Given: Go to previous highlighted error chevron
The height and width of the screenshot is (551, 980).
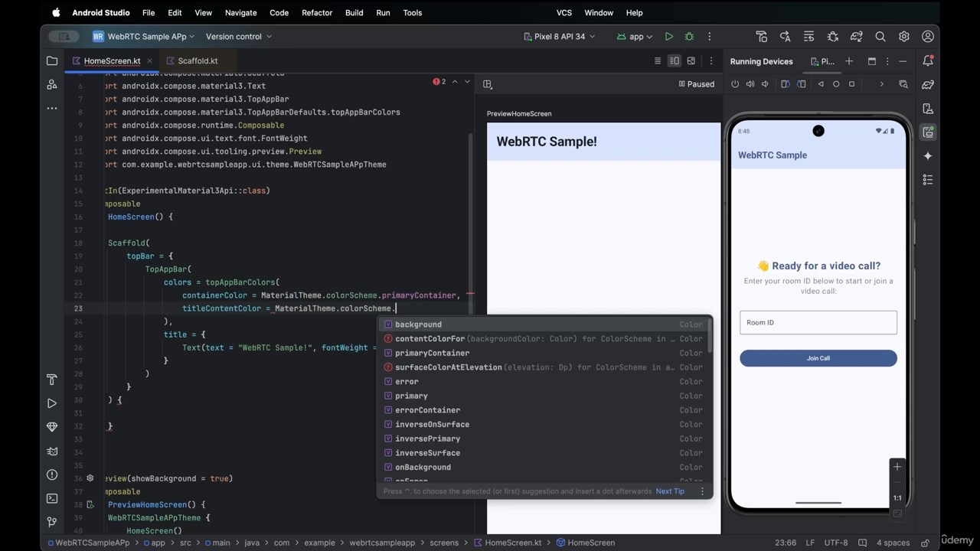Looking at the screenshot, I should (455, 81).
